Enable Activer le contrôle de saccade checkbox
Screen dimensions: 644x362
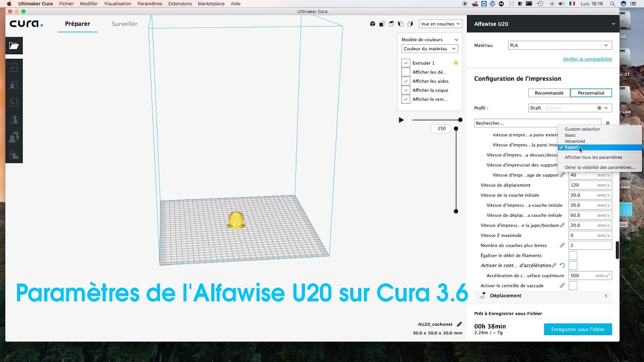[x=573, y=286]
